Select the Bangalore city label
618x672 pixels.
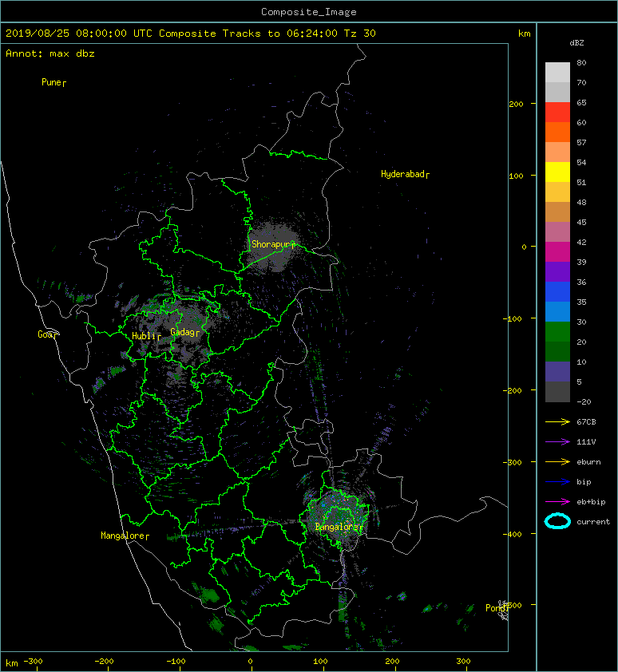tap(339, 527)
